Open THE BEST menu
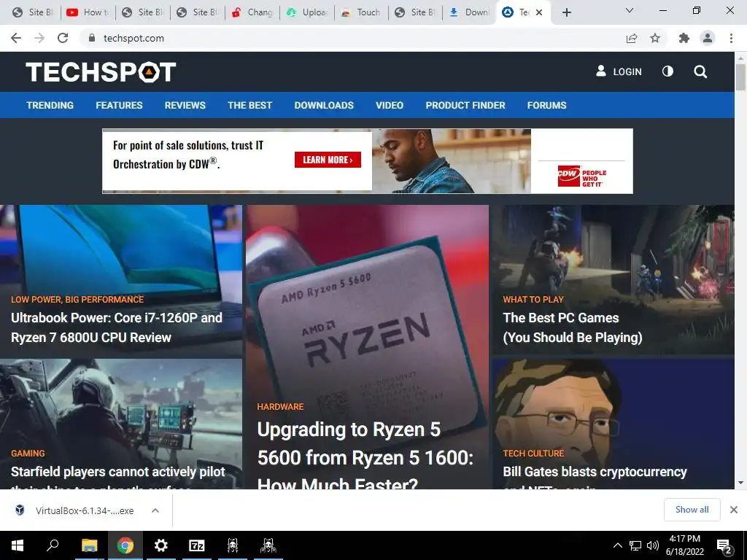The image size is (747, 560). coord(249,105)
